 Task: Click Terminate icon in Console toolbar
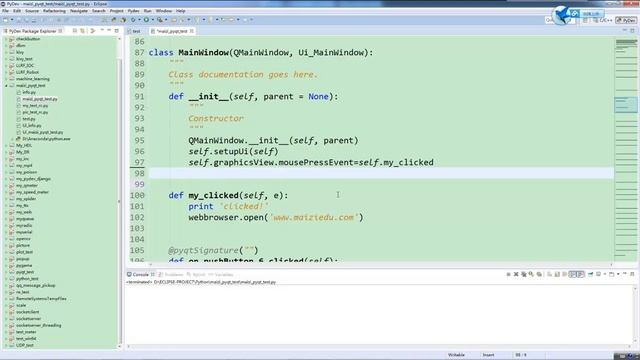click(509, 274)
